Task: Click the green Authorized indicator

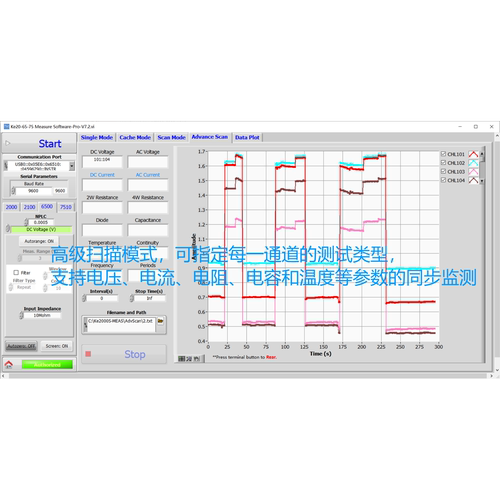Action: tap(47, 365)
